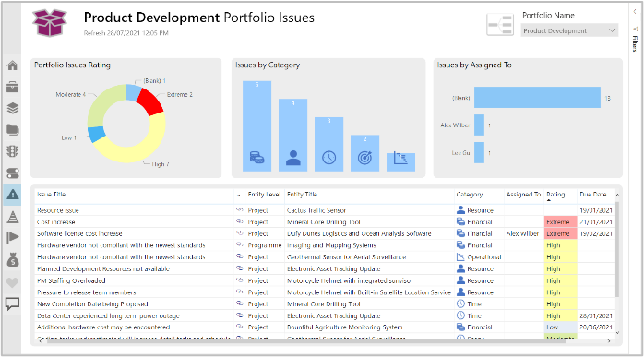Open the traffic light status icon
Screen dimensions: 644x357
[12, 151]
